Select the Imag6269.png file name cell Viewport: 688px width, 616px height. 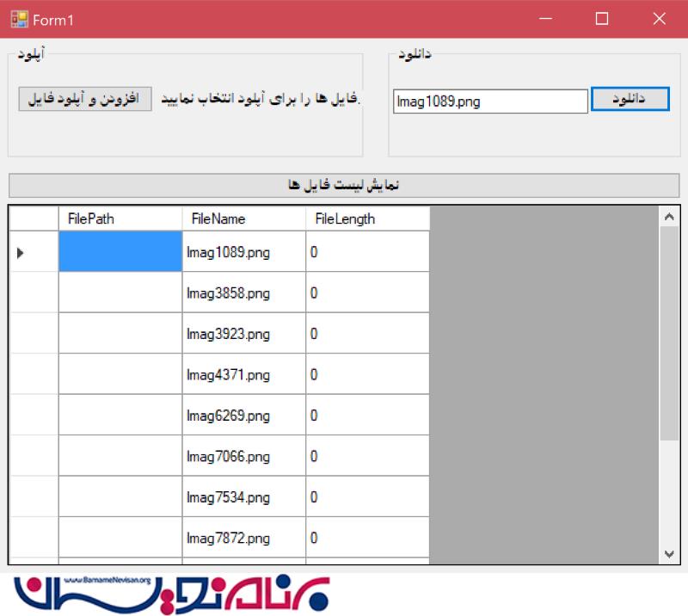(x=244, y=415)
